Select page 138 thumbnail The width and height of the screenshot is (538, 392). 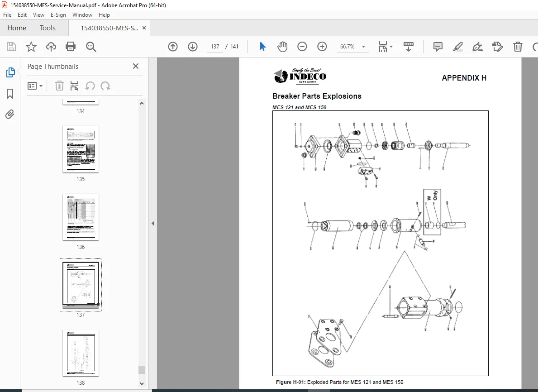point(81,353)
